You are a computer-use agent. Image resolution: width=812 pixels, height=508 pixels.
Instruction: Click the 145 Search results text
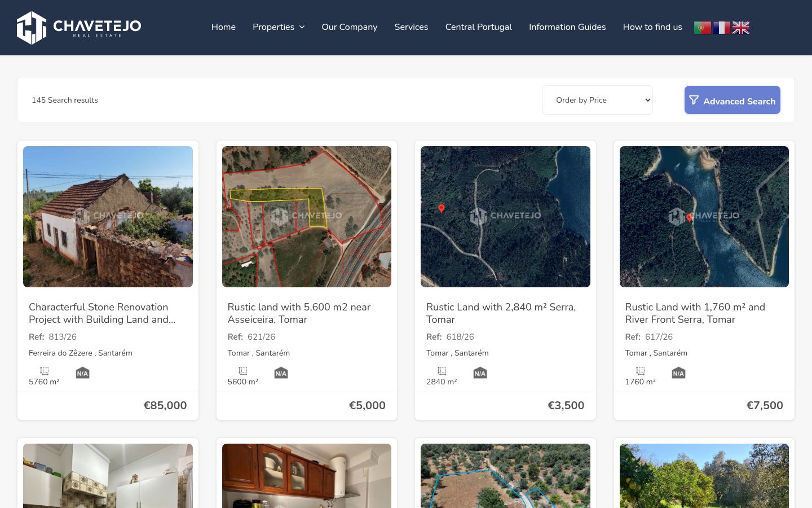coord(65,100)
